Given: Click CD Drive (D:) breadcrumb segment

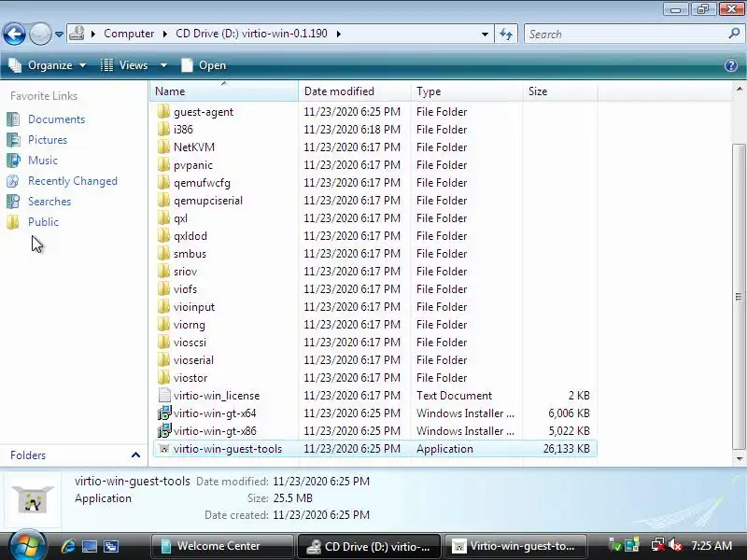Looking at the screenshot, I should pos(251,34).
